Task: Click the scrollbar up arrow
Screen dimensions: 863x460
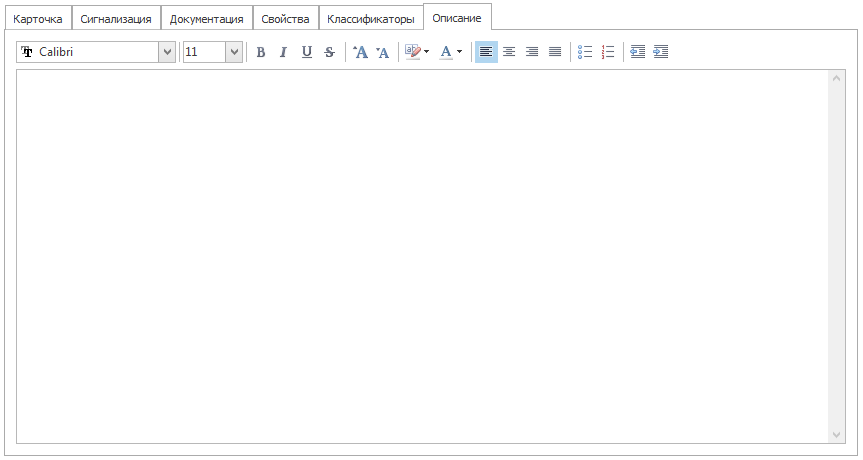Action: pyautogui.click(x=837, y=78)
